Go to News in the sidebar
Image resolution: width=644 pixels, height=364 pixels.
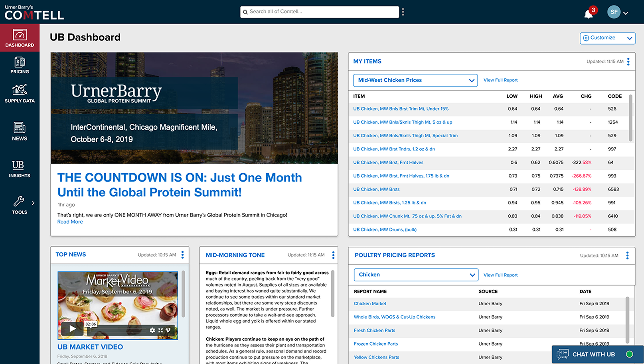pos(20,131)
